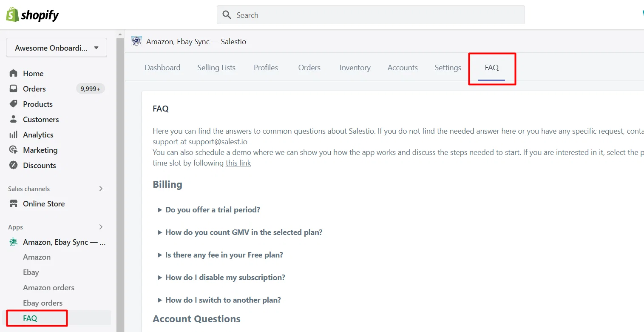Expand 'How do I switch to another plan?'
The height and width of the screenshot is (332, 644).
[x=219, y=300]
